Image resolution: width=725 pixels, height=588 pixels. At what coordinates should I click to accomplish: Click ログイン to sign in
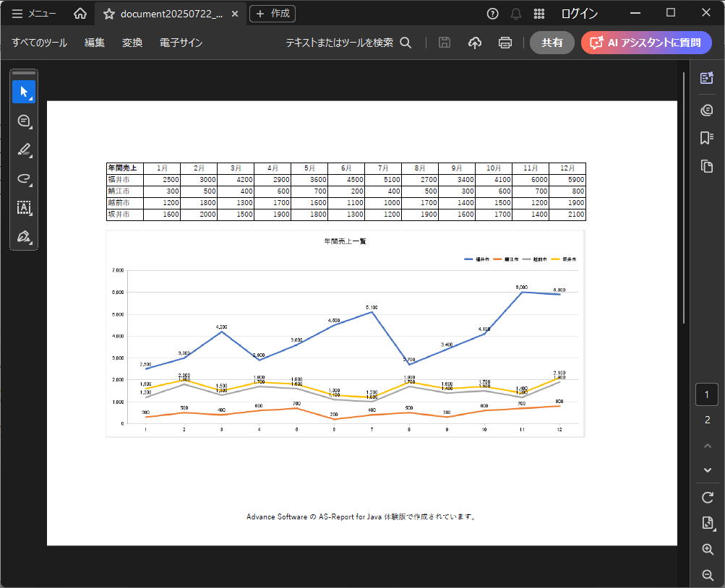tap(580, 14)
